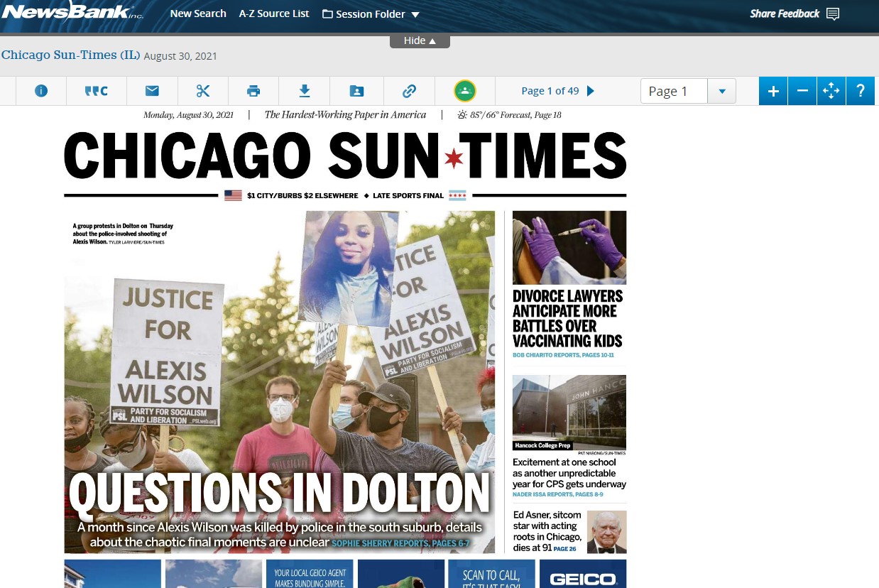Viewport: 879px width, 588px height.
Task: Download the page with download icon
Action: click(x=305, y=91)
